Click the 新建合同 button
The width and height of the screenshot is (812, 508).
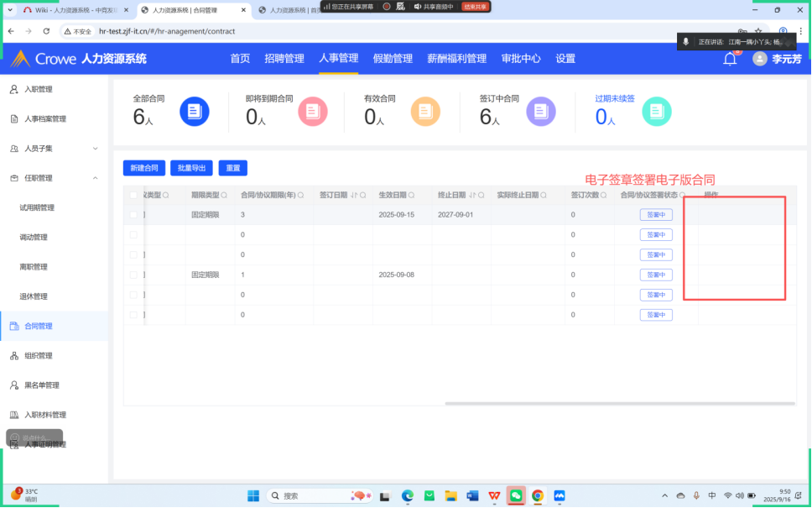click(x=144, y=168)
